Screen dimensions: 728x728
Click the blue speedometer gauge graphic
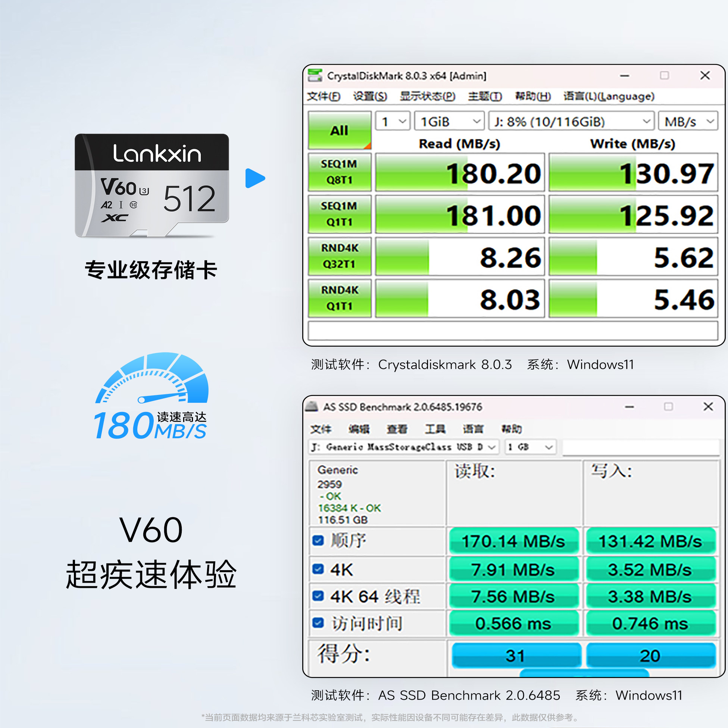[152, 378]
